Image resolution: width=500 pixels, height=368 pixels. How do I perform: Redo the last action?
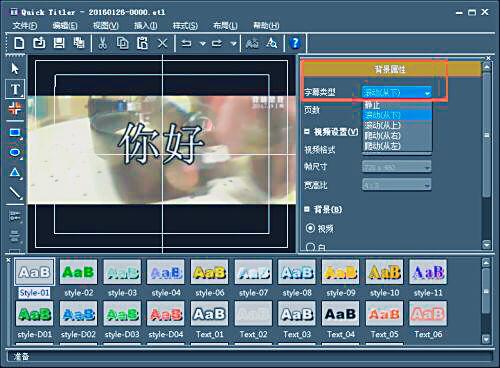tap(217, 43)
